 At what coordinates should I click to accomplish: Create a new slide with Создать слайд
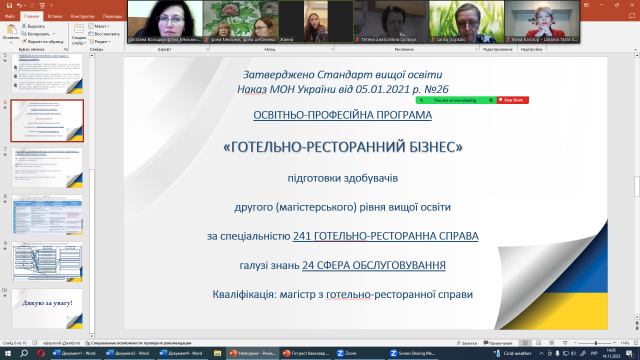tap(79, 34)
